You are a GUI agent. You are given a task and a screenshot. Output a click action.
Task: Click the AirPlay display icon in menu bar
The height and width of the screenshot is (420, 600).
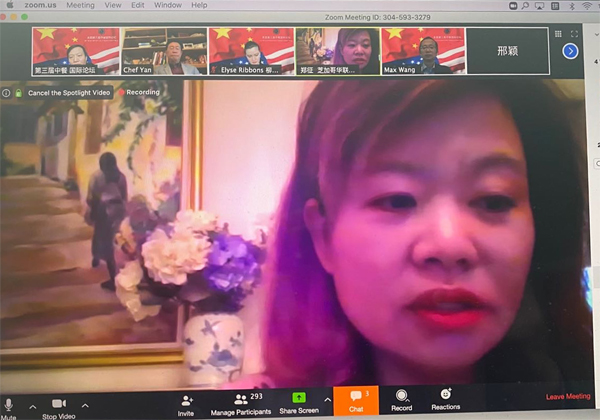coord(540,6)
